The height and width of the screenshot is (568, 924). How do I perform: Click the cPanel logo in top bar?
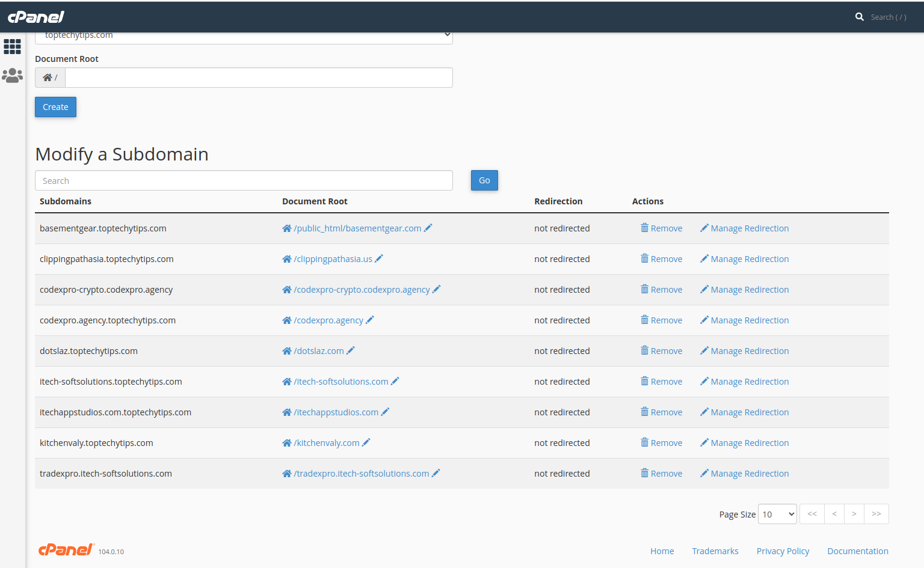(x=36, y=17)
